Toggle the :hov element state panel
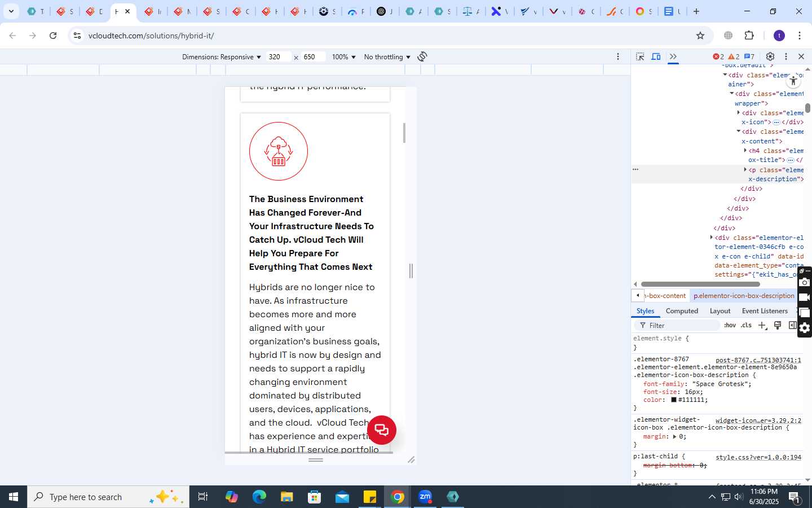Screen dimensions: 812x508 [x=730, y=326]
